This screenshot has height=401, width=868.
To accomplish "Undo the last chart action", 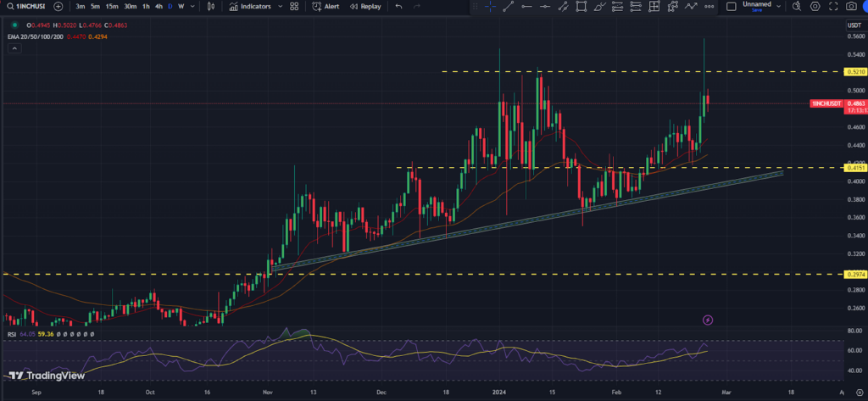I will tap(398, 7).
